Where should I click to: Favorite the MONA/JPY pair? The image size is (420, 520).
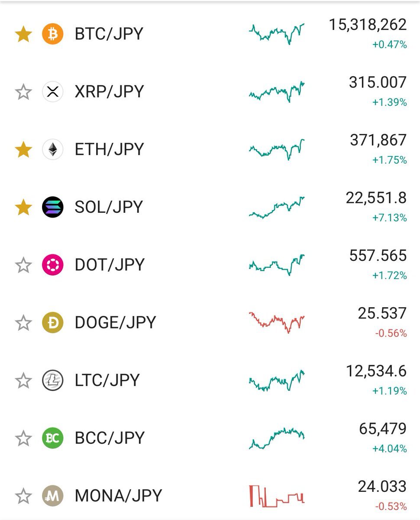(23, 495)
